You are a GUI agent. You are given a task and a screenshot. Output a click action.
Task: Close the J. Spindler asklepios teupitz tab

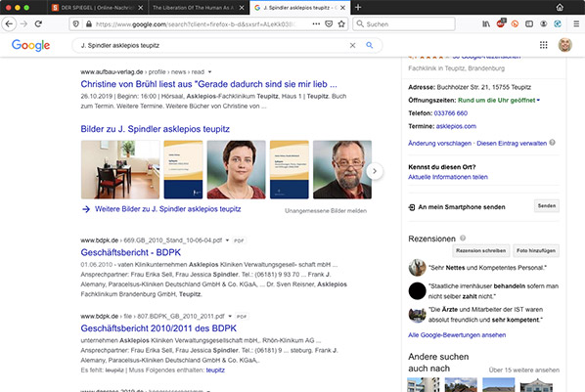tap(342, 8)
